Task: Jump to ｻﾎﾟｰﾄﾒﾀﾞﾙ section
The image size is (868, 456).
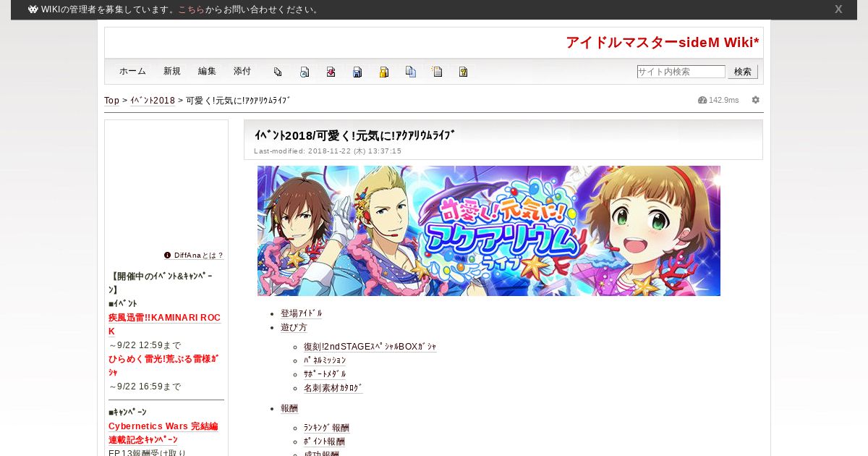Action: (x=325, y=374)
